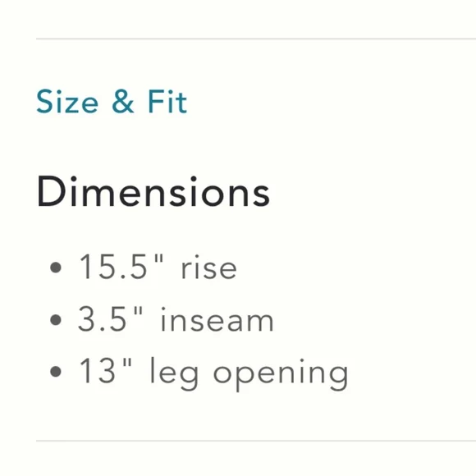The height and width of the screenshot is (476, 476).
Task: Click the 15.5" measurement value
Action: (x=121, y=267)
